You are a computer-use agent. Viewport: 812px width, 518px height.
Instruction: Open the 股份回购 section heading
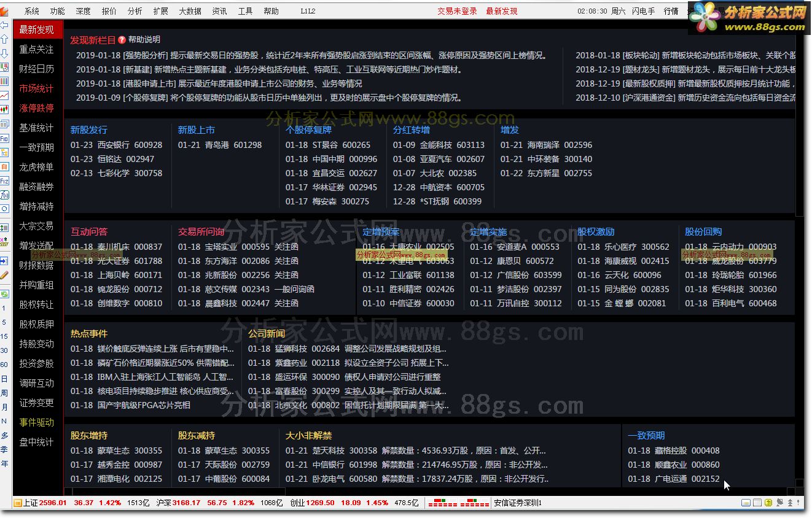pos(703,231)
